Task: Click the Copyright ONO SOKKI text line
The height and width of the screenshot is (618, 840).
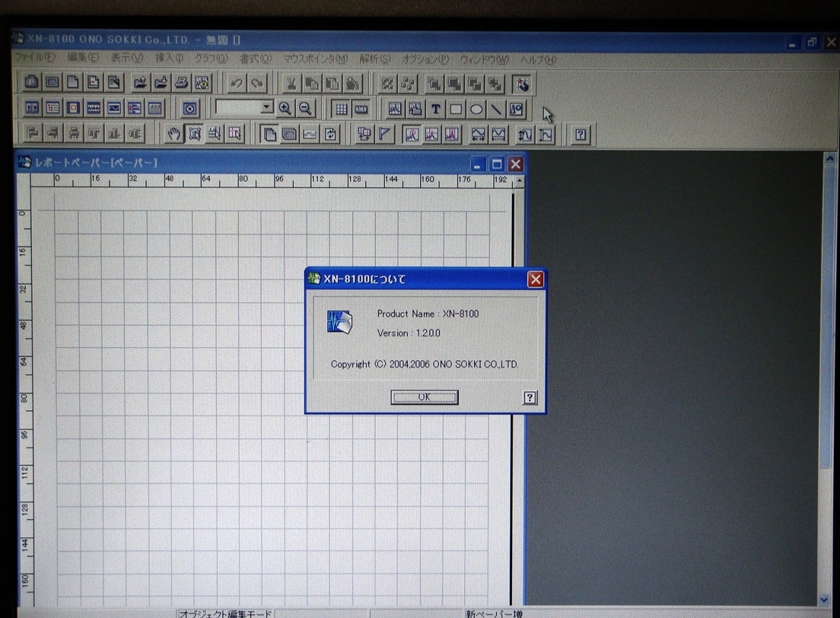Action: pyautogui.click(x=425, y=365)
